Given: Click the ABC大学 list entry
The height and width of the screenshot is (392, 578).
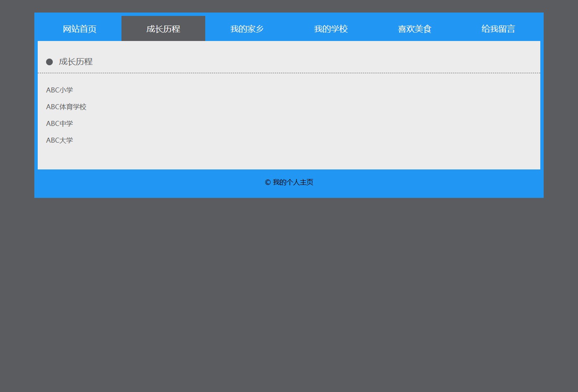Looking at the screenshot, I should point(59,140).
